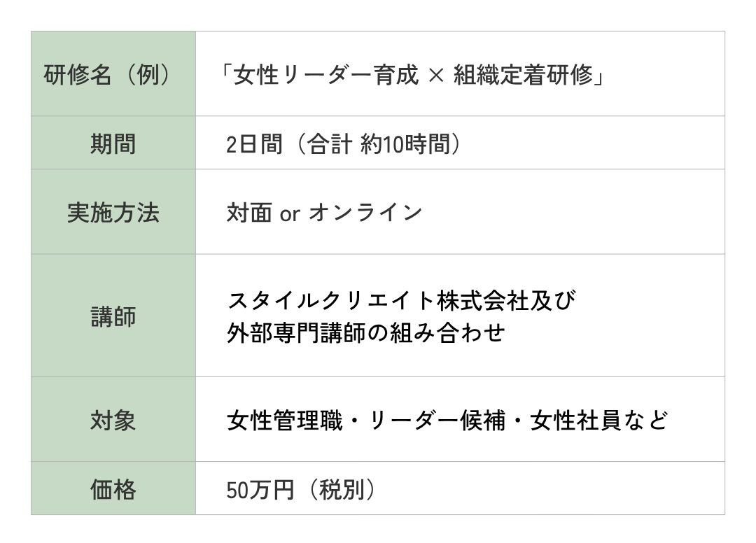Select the 女性リーダー育成 text

325,74
